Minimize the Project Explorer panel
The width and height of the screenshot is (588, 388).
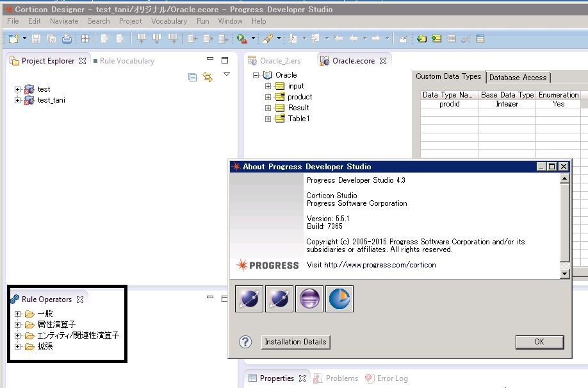[210, 59]
